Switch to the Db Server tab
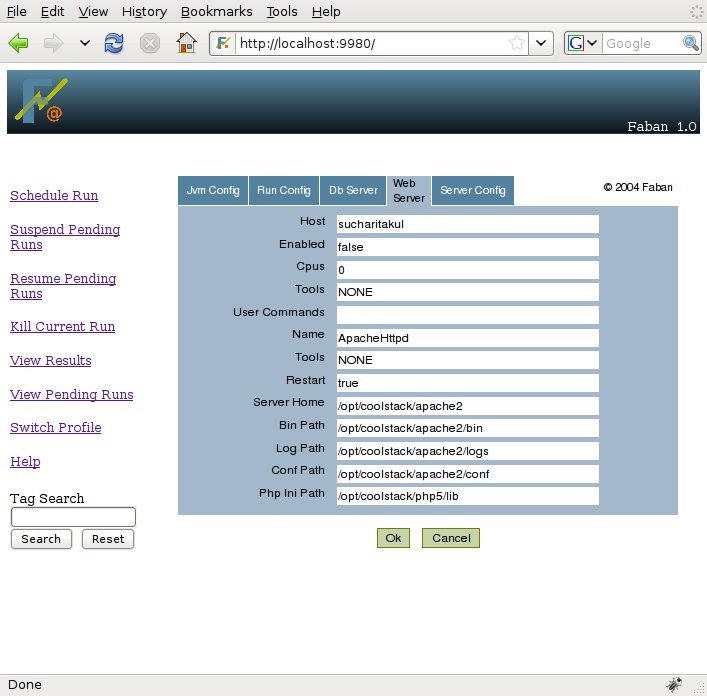This screenshot has height=696, width=707. 354,191
